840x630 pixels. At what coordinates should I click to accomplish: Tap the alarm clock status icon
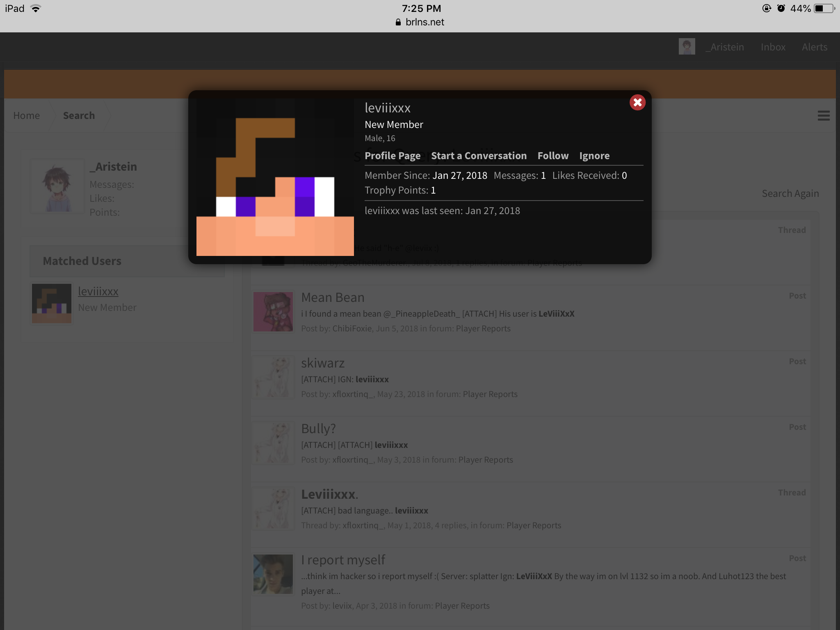pos(781,8)
